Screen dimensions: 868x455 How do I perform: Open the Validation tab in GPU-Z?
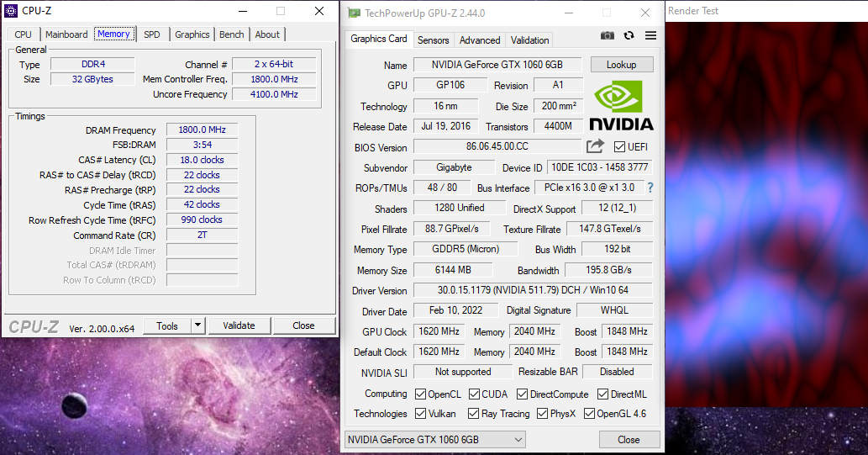(x=529, y=40)
